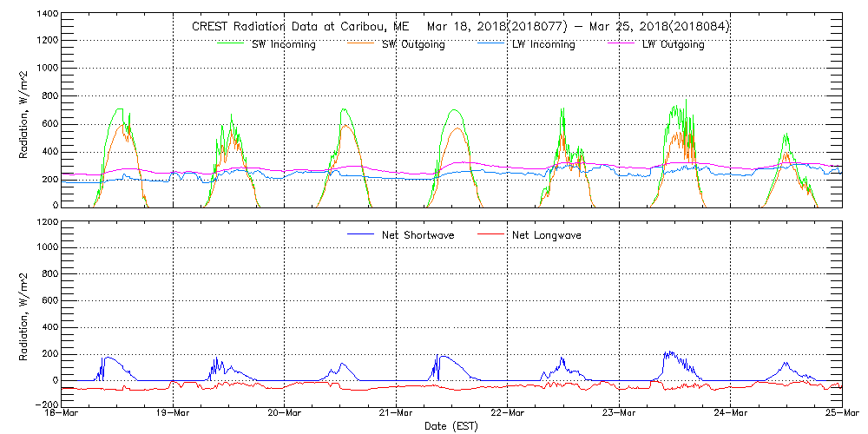
Task: Select the 18-Mar date tick label
Action: pyautogui.click(x=62, y=415)
